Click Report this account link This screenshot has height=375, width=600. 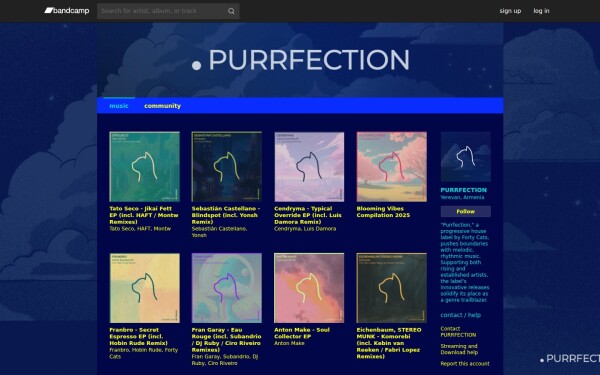465,364
